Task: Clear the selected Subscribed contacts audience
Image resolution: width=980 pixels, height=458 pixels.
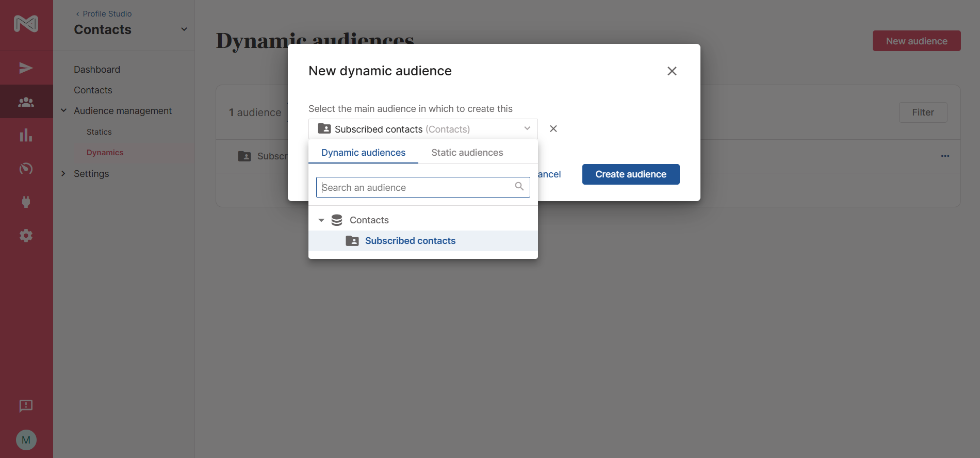Action: click(x=553, y=129)
